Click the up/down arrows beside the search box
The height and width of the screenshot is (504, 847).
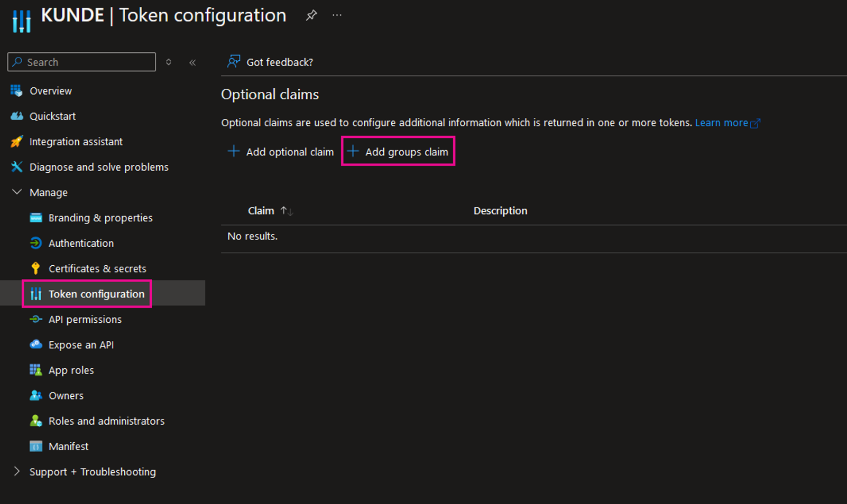click(x=169, y=62)
